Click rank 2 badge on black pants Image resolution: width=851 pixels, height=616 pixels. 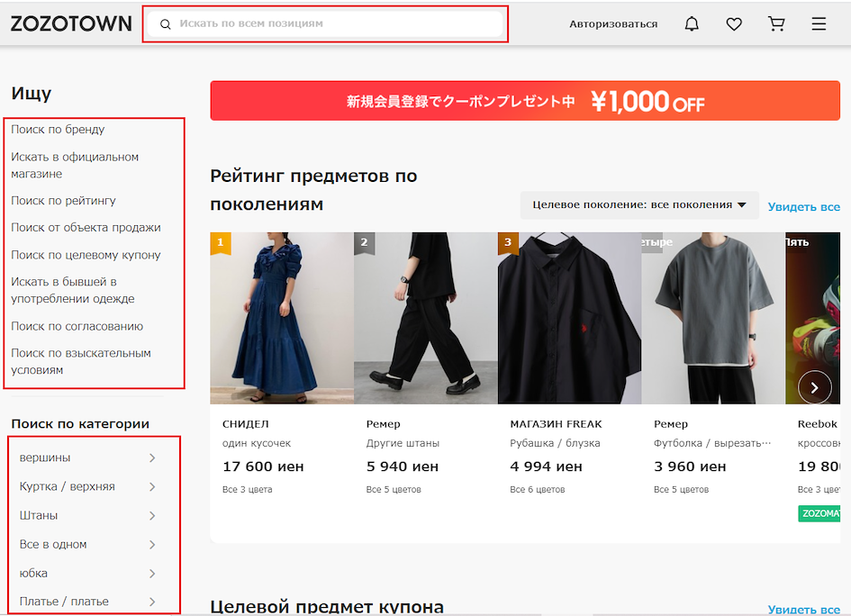coord(364,242)
